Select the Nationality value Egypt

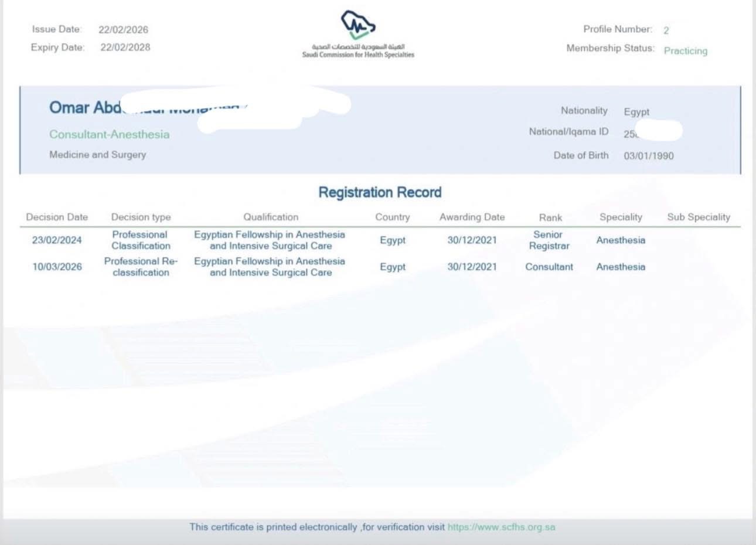tap(637, 112)
